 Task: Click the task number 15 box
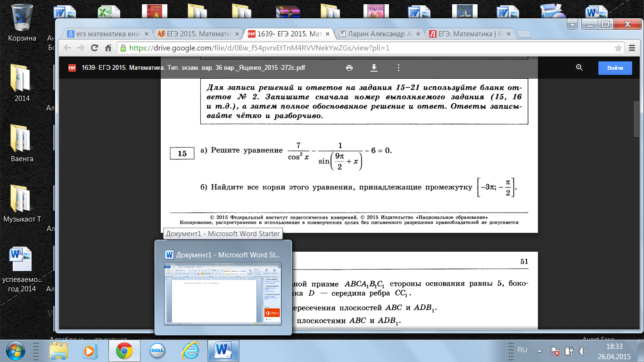coord(182,154)
